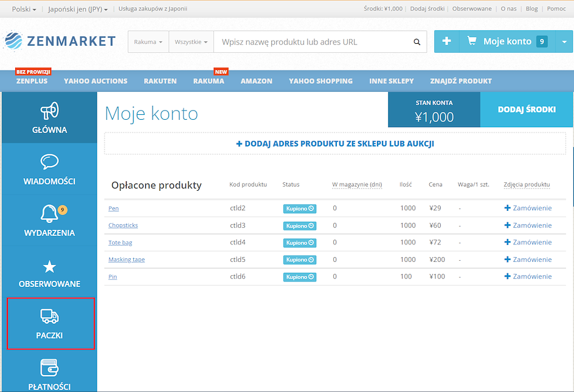Click Dodaj adres produktu ze sklepu lub aukcji
The height and width of the screenshot is (392, 574).
(x=335, y=143)
